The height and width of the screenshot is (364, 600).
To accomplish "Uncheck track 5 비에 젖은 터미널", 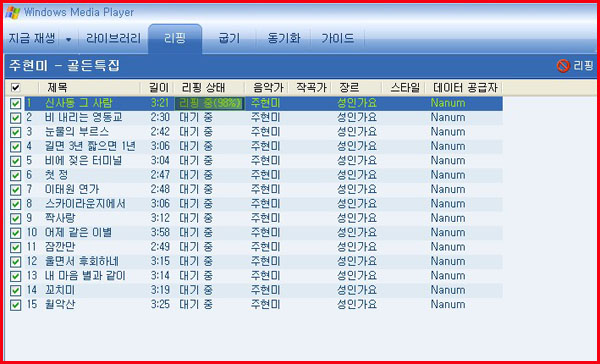I will point(15,161).
